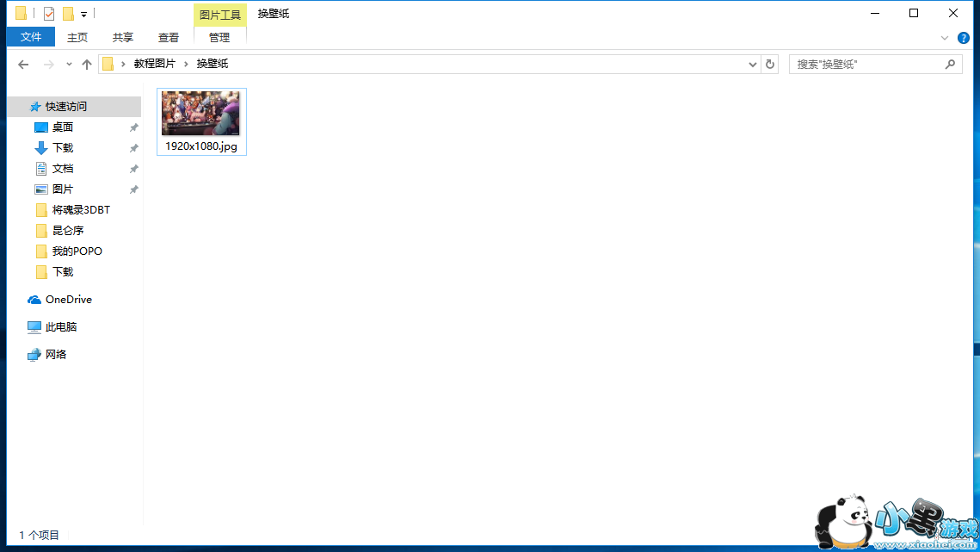Open the 我的POPO folder
Viewport: 980px width, 552px height.
(x=77, y=251)
